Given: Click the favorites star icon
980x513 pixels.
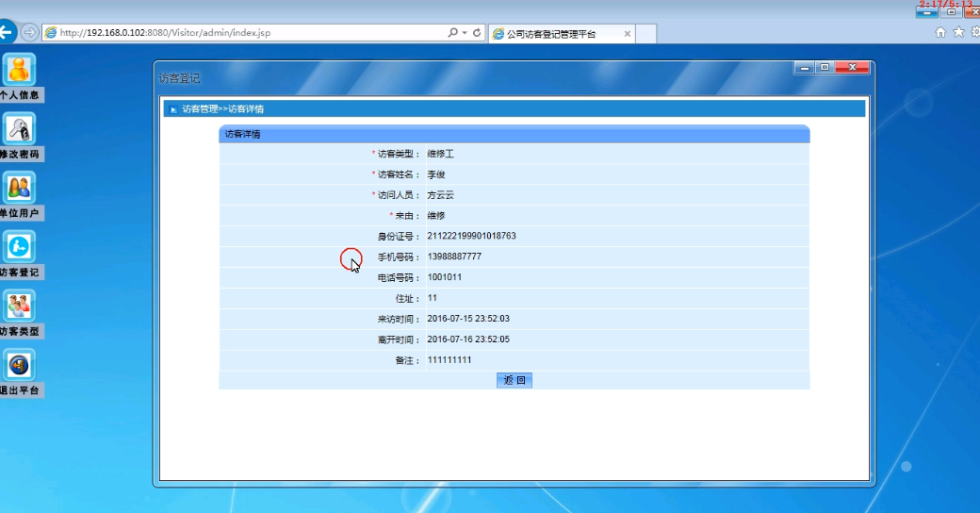Looking at the screenshot, I should [x=958, y=32].
